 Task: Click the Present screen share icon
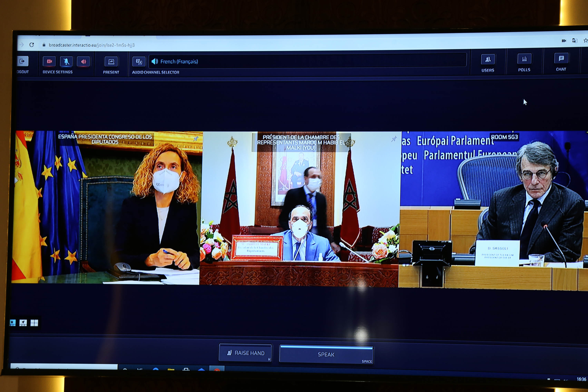111,62
